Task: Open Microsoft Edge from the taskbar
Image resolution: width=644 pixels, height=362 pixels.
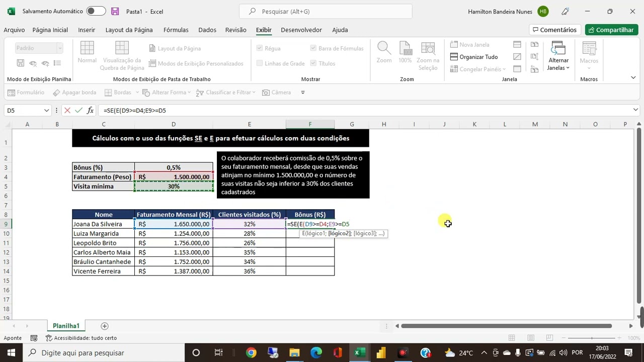Action: point(316,352)
